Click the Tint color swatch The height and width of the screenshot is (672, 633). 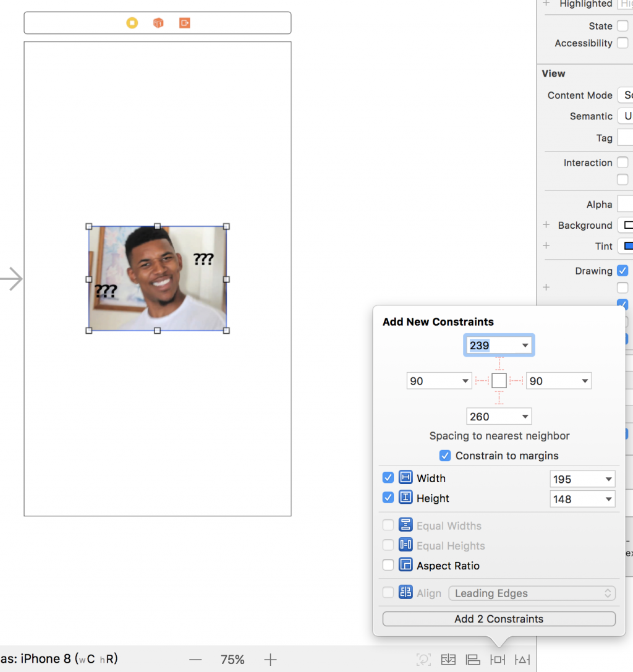[x=628, y=246]
